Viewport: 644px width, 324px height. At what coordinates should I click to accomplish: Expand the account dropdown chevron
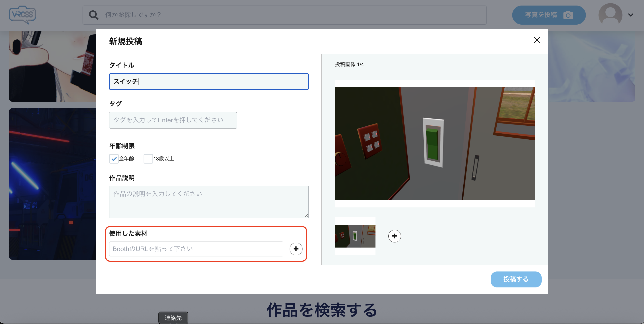(x=630, y=15)
